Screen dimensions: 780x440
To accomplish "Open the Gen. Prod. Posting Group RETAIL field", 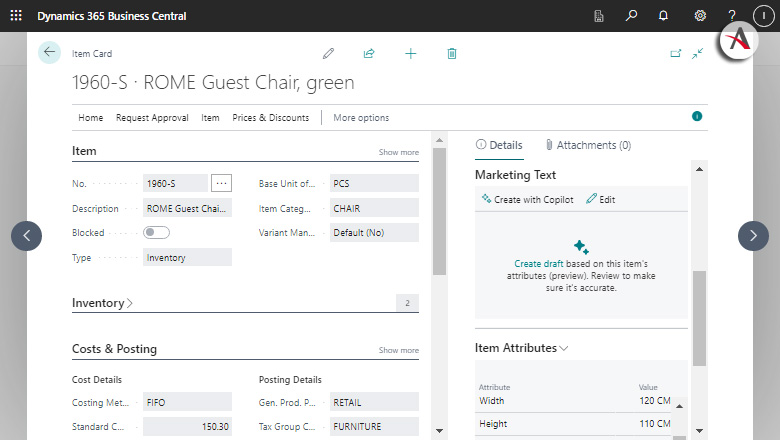I will click(374, 402).
